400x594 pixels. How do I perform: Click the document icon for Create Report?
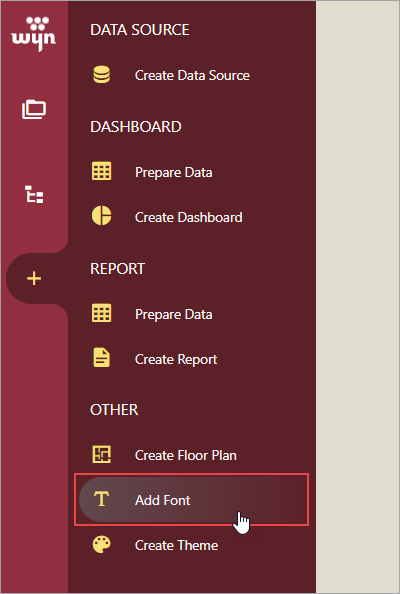click(102, 358)
